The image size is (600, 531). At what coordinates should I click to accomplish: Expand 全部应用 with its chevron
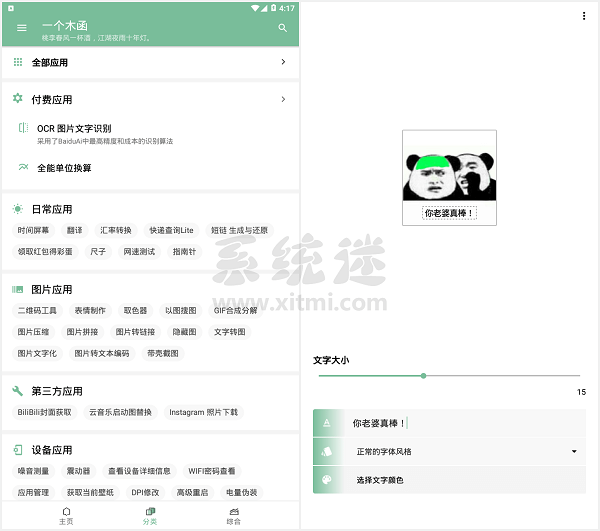[283, 62]
